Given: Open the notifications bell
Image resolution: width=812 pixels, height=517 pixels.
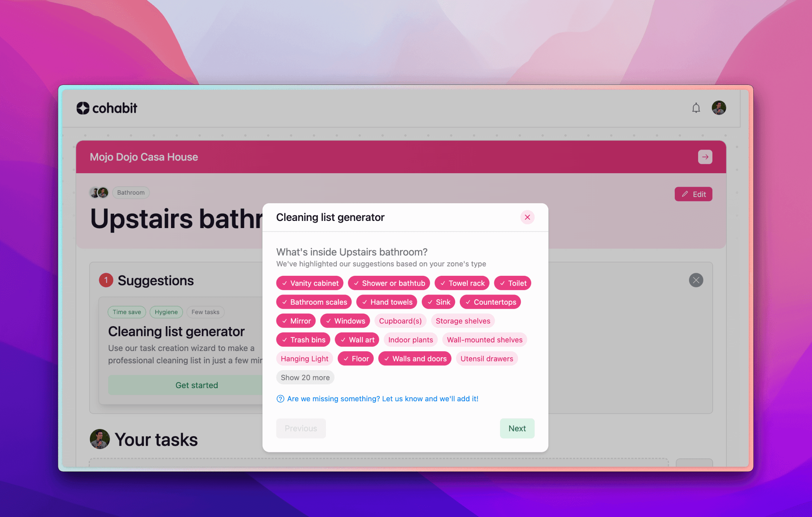Looking at the screenshot, I should [696, 108].
